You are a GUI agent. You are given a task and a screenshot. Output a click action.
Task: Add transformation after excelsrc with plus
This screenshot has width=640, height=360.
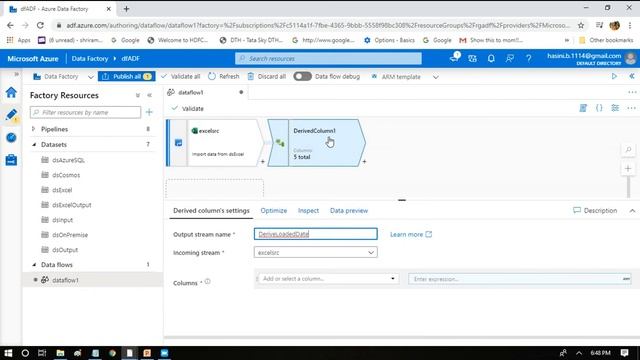tap(262, 162)
